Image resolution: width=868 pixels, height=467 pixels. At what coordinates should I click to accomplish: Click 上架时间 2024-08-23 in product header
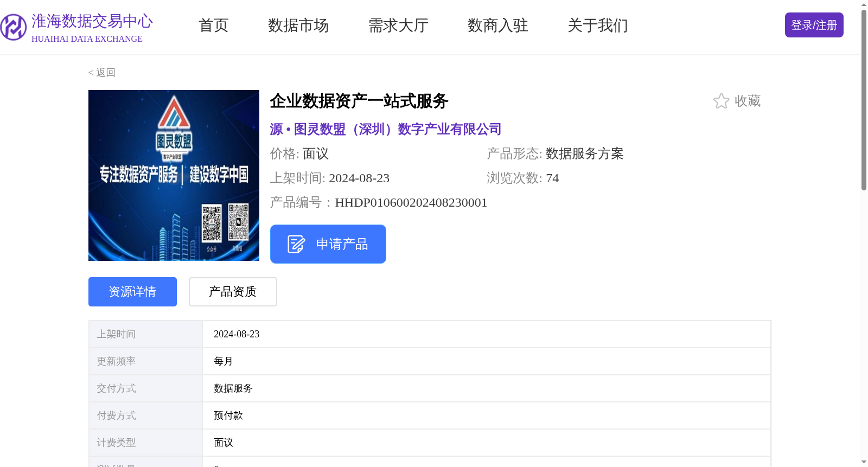[x=330, y=178]
